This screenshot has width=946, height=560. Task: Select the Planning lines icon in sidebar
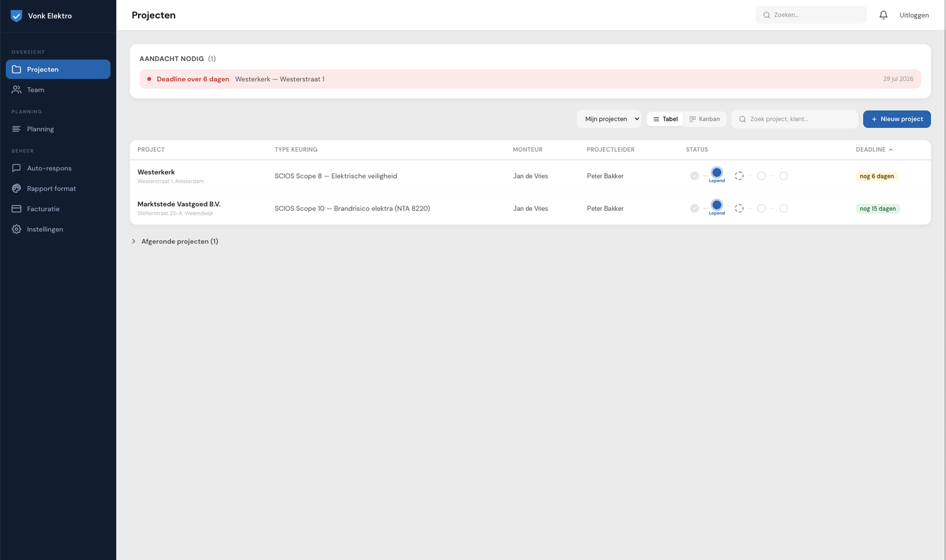[x=17, y=129]
